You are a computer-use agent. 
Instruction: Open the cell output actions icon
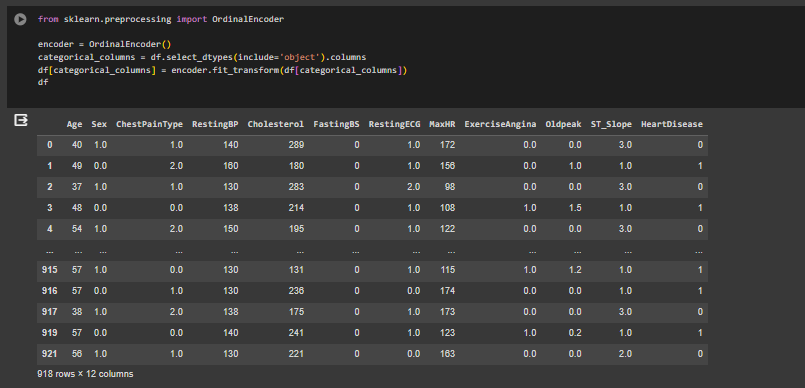[21, 121]
